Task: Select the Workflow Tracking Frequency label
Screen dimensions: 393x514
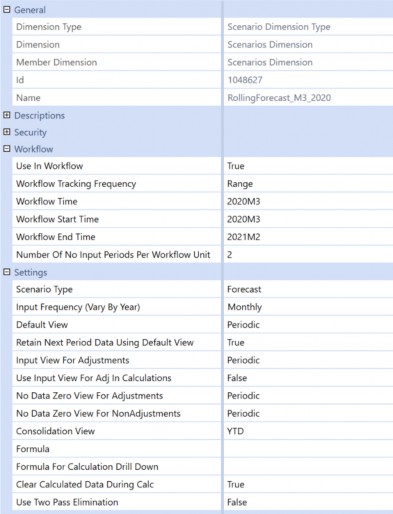Action: [x=76, y=184]
